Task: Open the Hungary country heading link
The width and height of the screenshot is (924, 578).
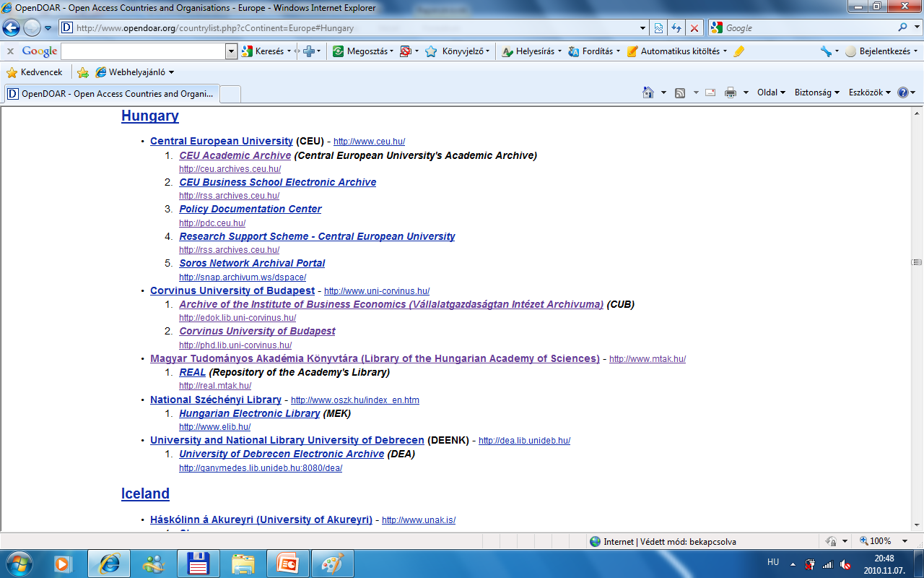Action: [x=149, y=116]
